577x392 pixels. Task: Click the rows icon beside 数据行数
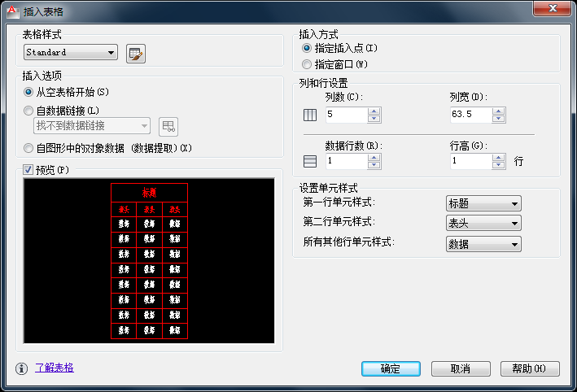coord(310,161)
